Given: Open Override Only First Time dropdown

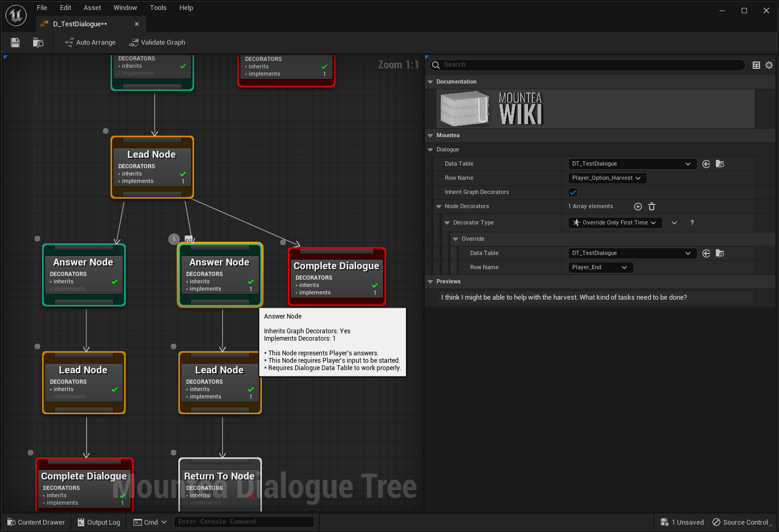Looking at the screenshot, I should (615, 223).
